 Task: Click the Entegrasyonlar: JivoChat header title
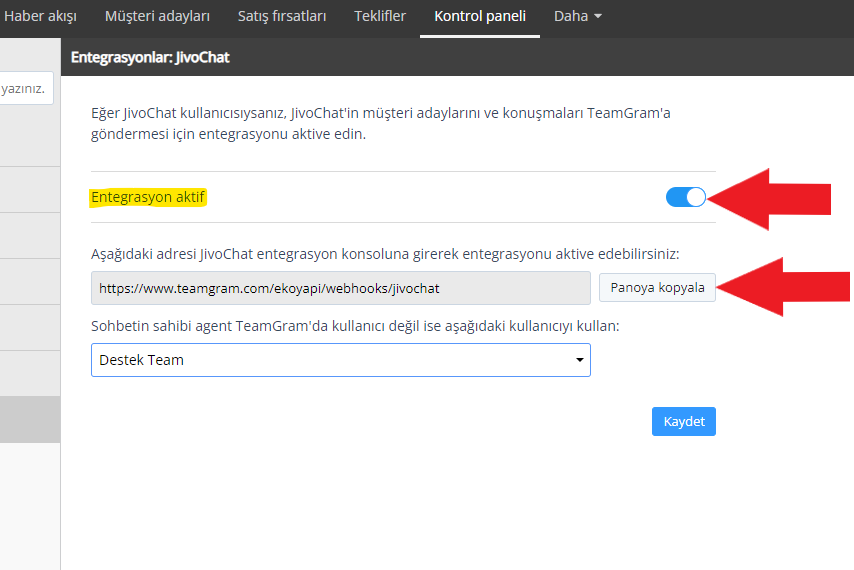150,57
